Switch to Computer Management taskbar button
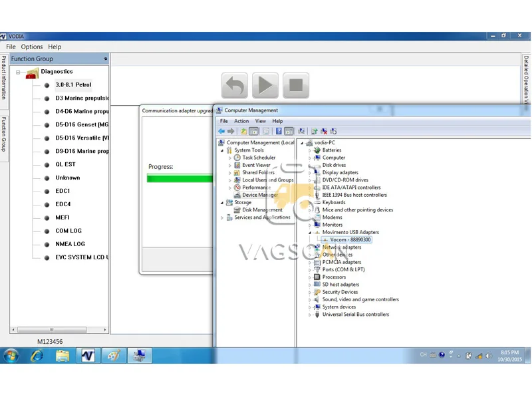The height and width of the screenshot is (399, 532). (x=140, y=356)
